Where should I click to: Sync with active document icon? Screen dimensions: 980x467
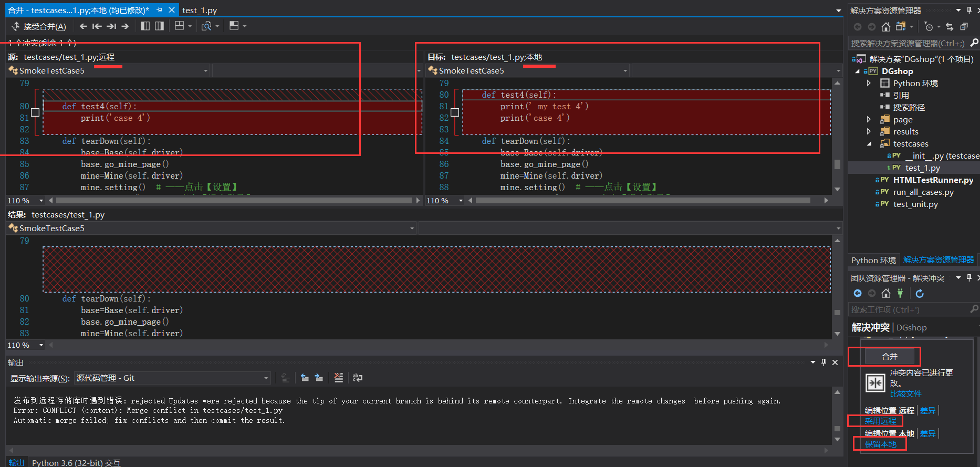(950, 27)
